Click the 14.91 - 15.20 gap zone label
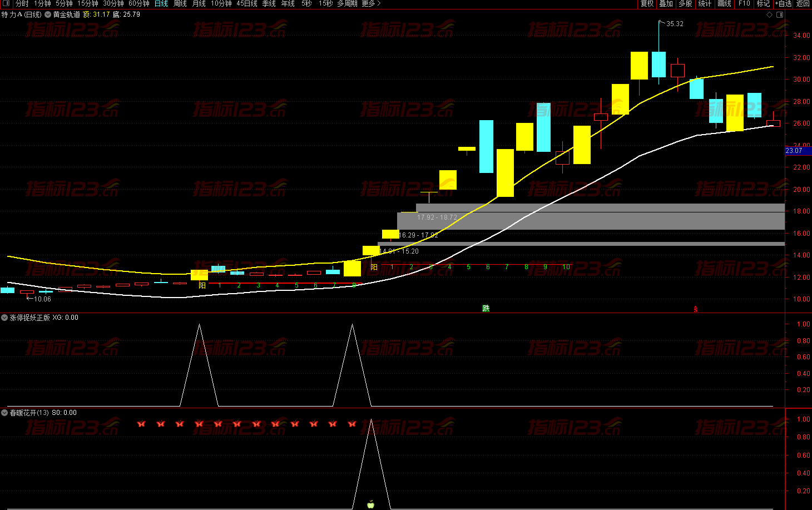 tap(399, 251)
